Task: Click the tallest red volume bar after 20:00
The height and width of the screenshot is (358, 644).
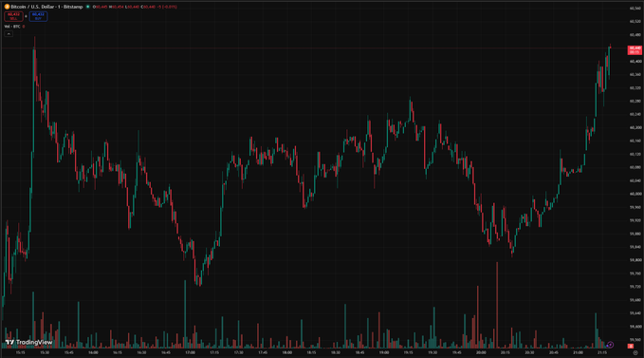Action: pyautogui.click(x=497, y=305)
